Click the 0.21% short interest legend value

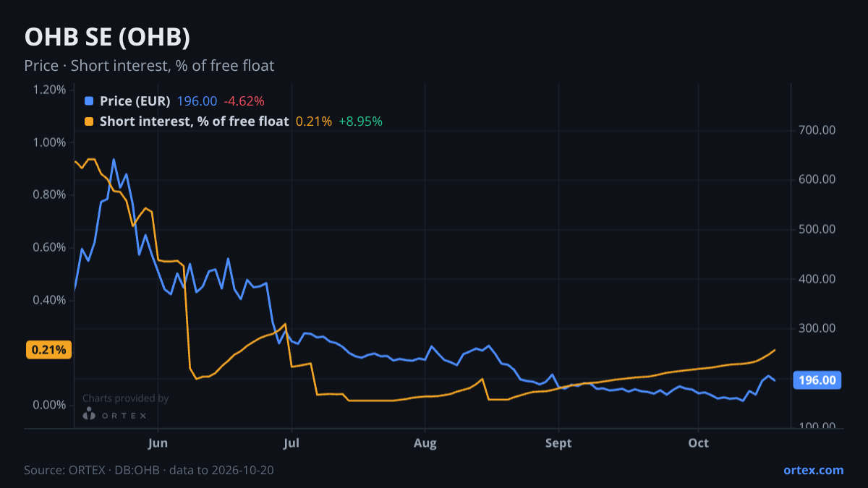pos(314,121)
